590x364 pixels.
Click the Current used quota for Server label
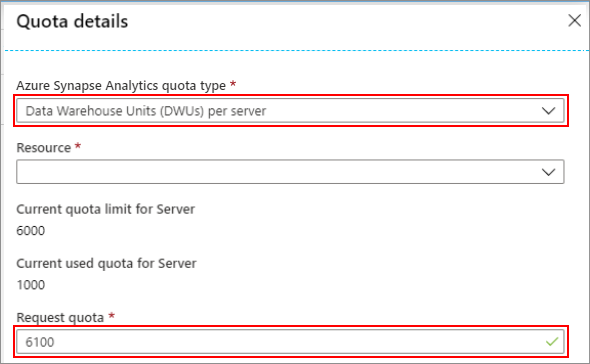coord(106,263)
